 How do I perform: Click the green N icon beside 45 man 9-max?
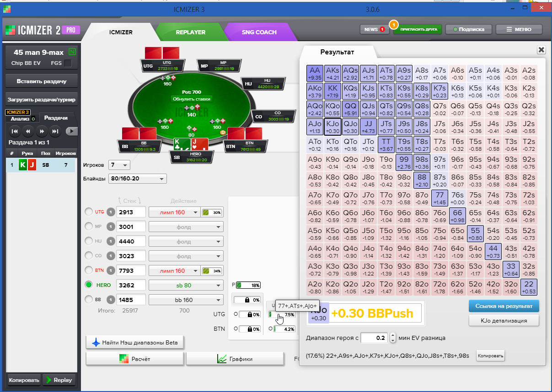[72, 52]
